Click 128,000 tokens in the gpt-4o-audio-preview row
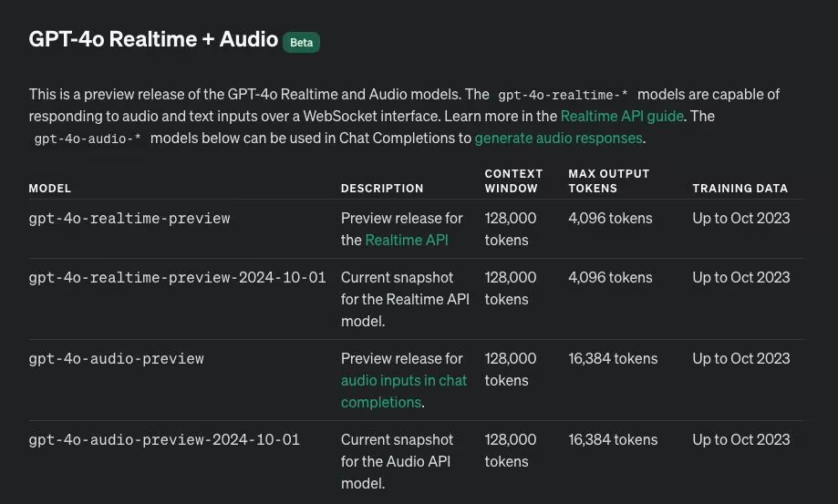 click(511, 369)
